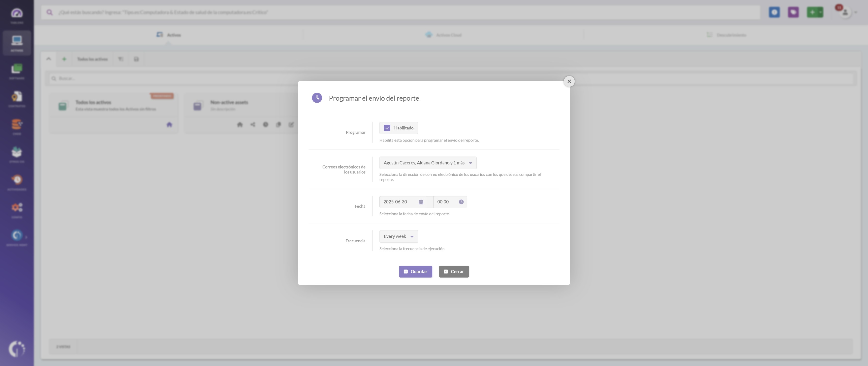Screen dimensions: 868x366
Task: Open the Every week frequency dropdown
Action: coord(399,236)
